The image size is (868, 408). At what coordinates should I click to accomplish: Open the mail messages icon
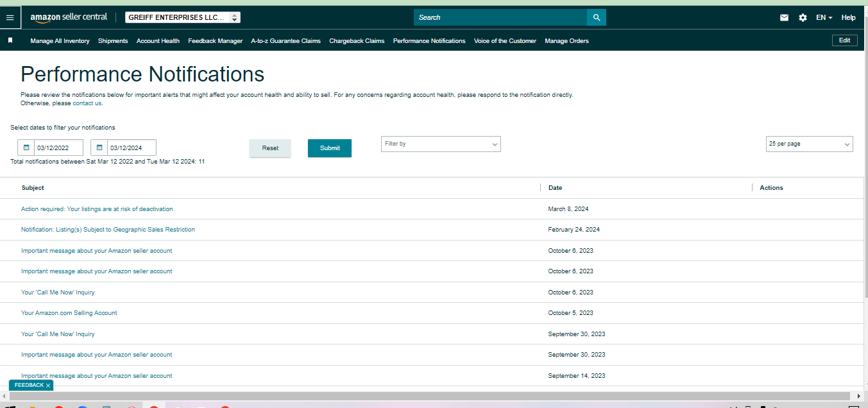pyautogui.click(x=784, y=17)
